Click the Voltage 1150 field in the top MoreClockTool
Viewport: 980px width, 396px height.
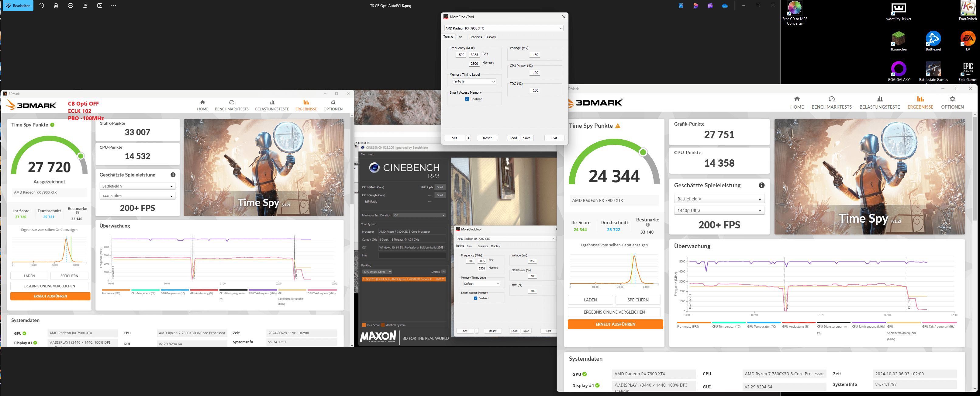pos(534,55)
